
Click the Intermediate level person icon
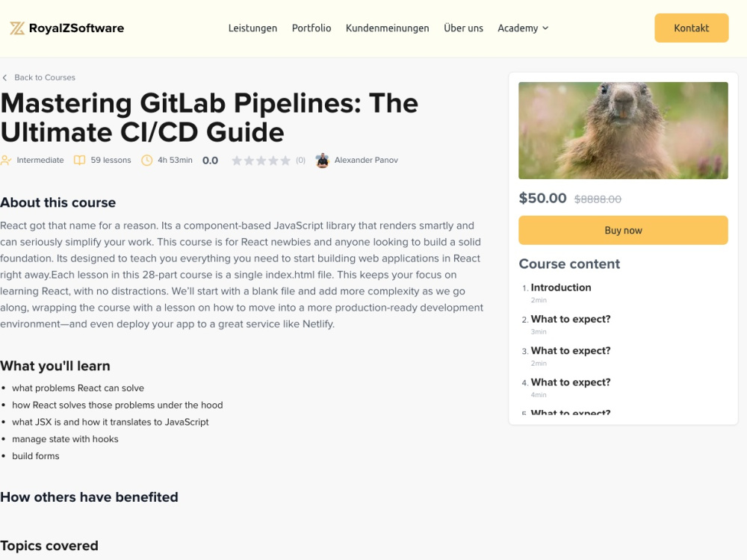coord(6,160)
